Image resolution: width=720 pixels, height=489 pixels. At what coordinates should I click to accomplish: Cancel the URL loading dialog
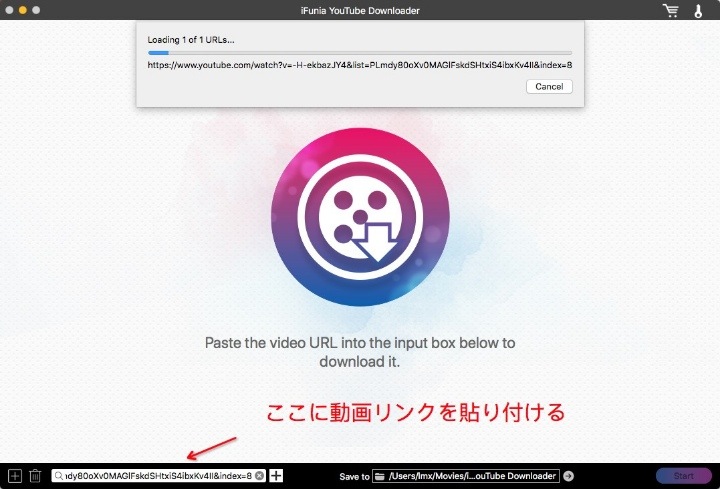(549, 86)
